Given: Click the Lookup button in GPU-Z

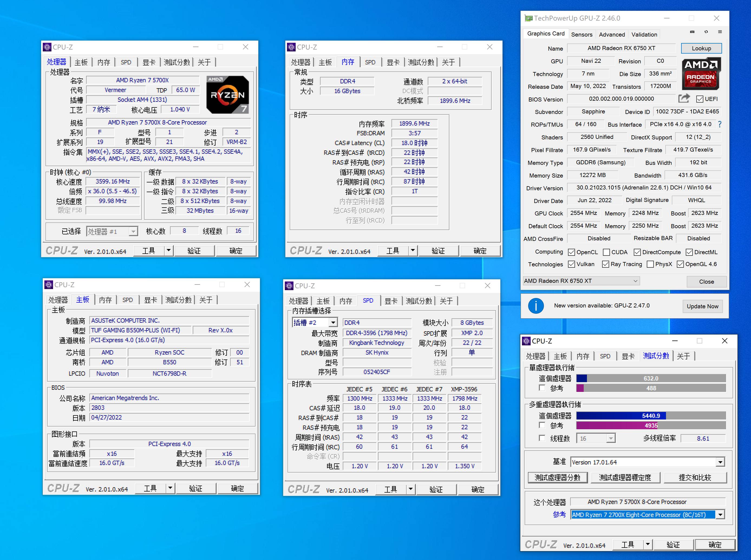Looking at the screenshot, I should 701,48.
